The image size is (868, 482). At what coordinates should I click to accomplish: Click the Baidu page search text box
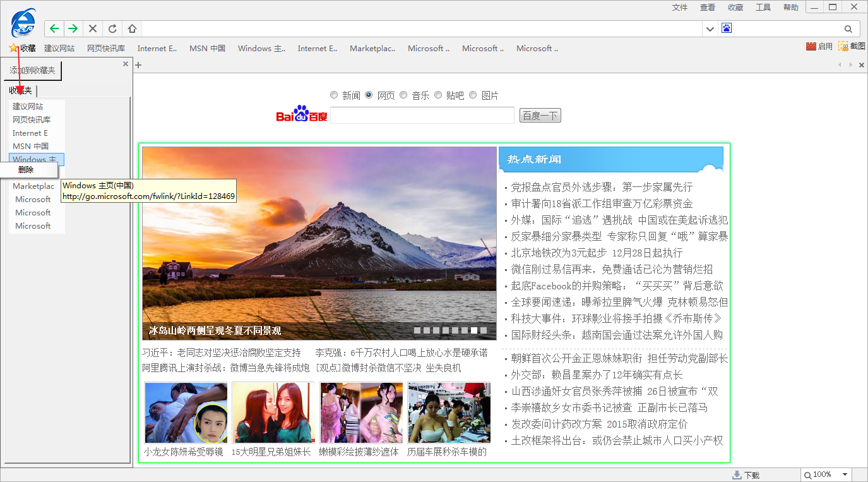point(422,116)
